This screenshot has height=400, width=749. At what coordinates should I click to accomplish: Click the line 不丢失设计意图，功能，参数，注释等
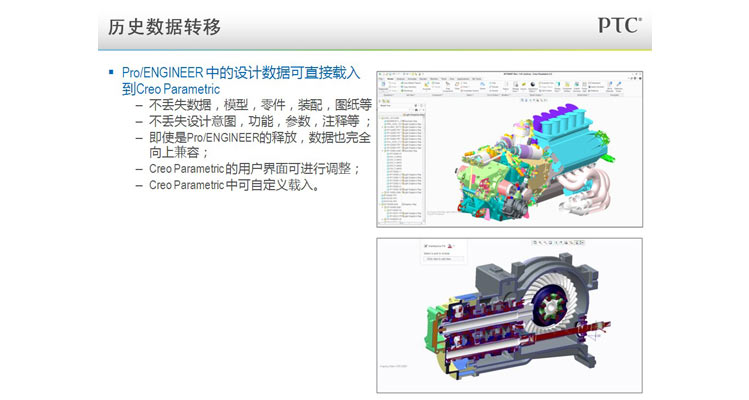(260, 121)
